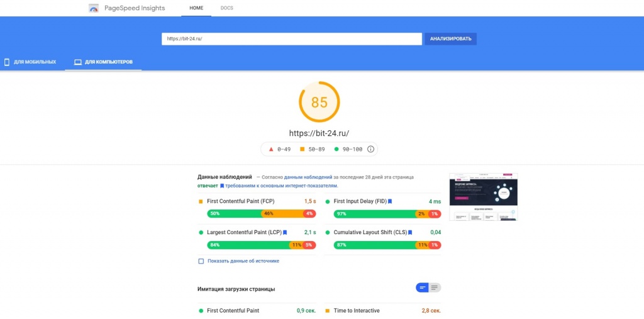Image resolution: width=644 pixels, height=319 pixels.
Task: Click the info icon in score legend
Action: [x=370, y=149]
